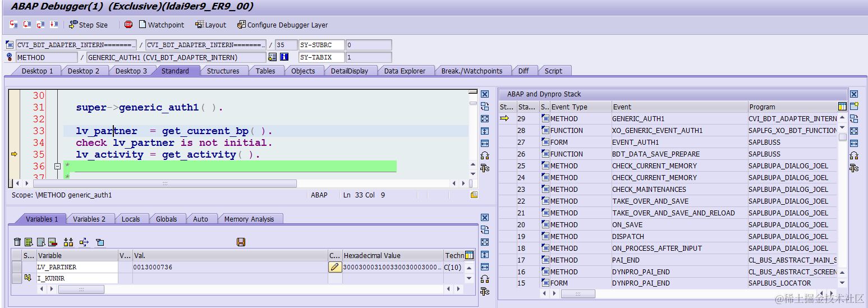Click the delete row icon with red bar
The image size is (868, 308).
53,242
